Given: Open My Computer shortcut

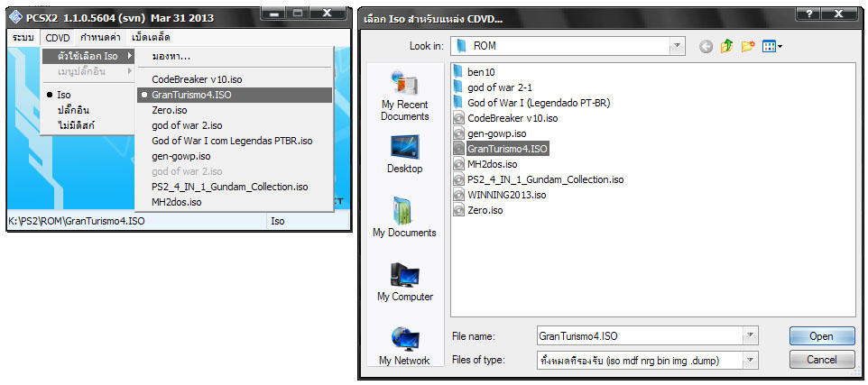Looking at the screenshot, I should (x=405, y=280).
